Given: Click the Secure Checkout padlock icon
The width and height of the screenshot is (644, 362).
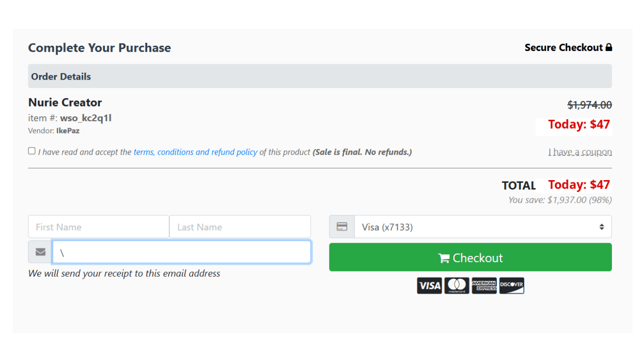Looking at the screenshot, I should point(609,48).
